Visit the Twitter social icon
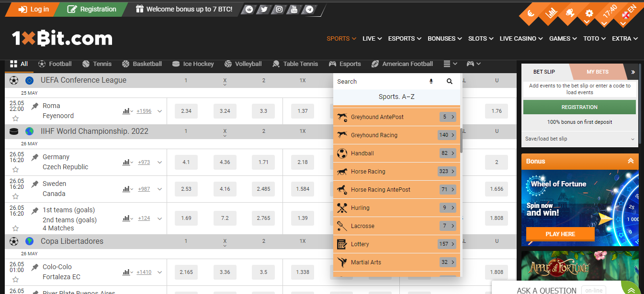This screenshot has height=294, width=644. pos(263,9)
